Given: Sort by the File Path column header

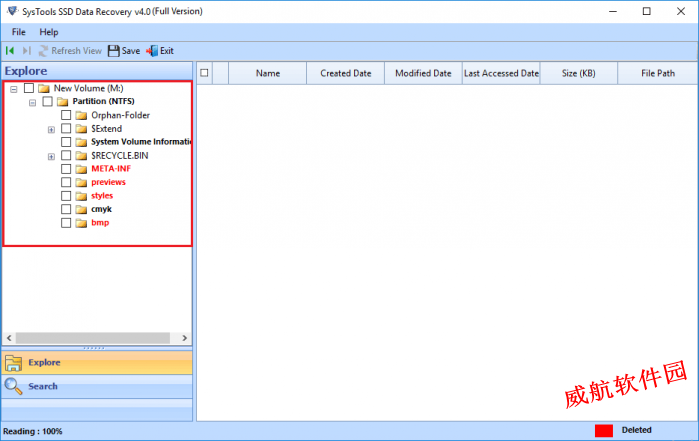Looking at the screenshot, I should tap(658, 73).
